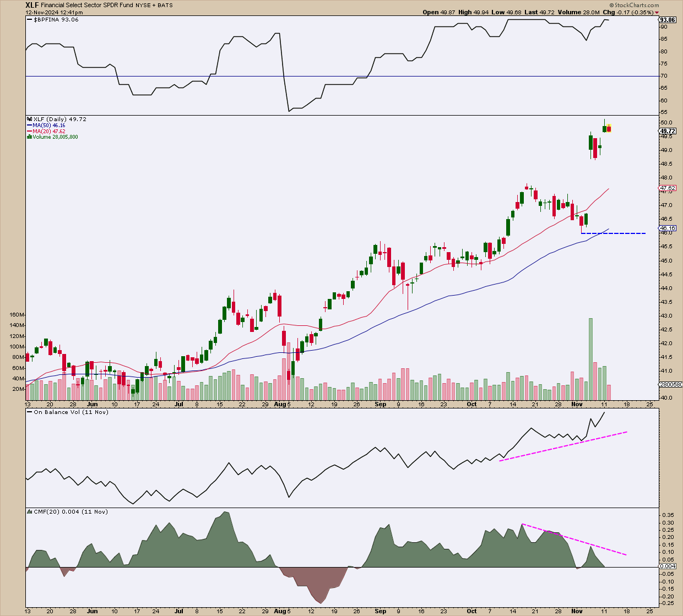Image resolution: width=683 pixels, height=616 pixels.
Task: Click the 100M label on the volume scale
Action: [17, 347]
